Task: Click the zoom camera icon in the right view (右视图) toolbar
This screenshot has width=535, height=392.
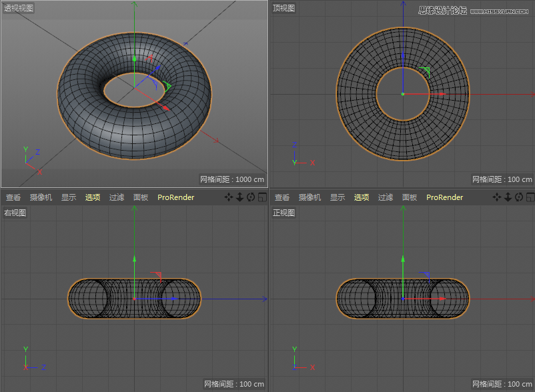Action: click(x=239, y=197)
